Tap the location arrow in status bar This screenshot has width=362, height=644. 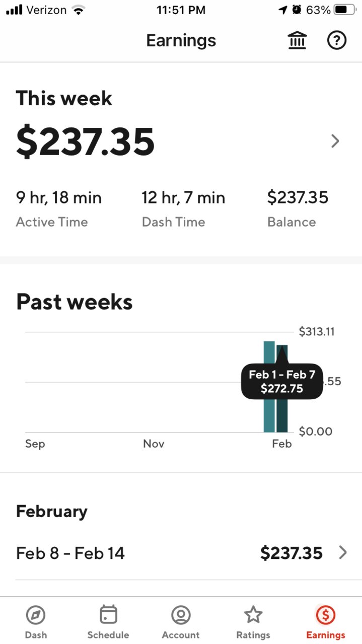[282, 10]
